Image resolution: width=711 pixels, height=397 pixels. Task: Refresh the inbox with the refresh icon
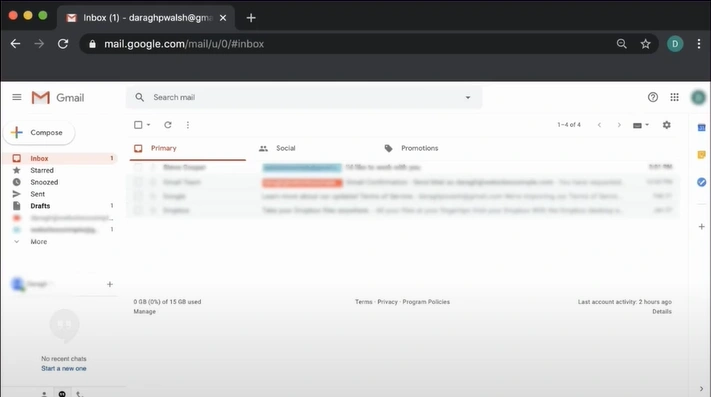coord(168,125)
